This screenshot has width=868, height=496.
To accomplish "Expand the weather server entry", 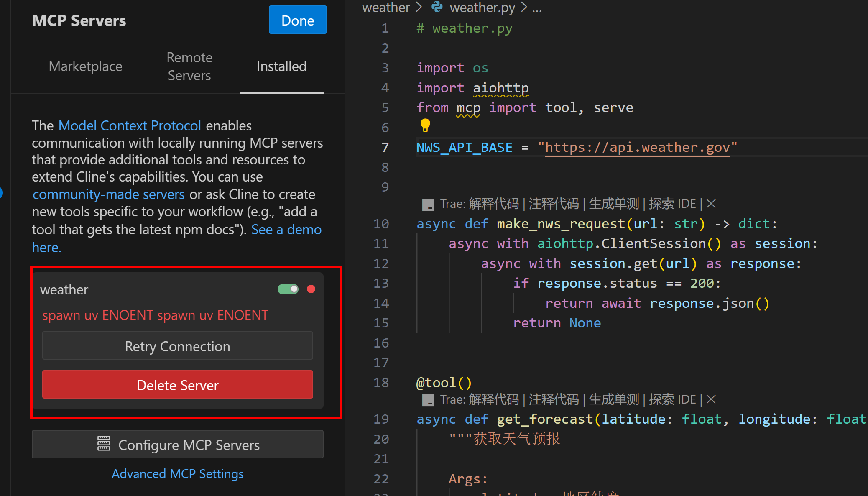I will coord(64,289).
